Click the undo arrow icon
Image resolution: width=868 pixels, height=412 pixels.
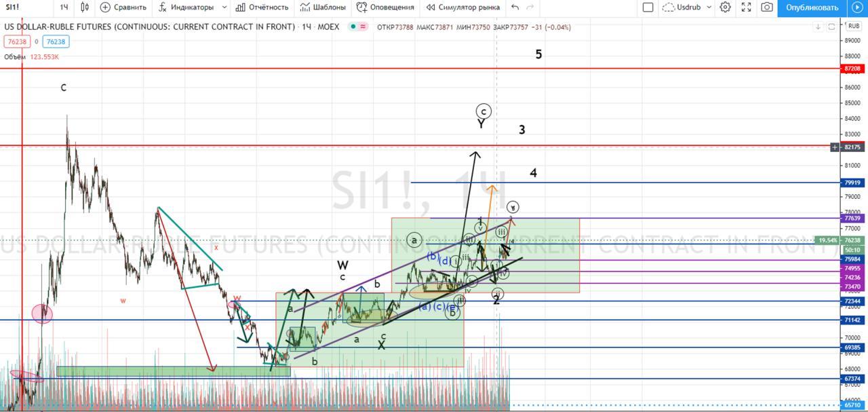515,7
